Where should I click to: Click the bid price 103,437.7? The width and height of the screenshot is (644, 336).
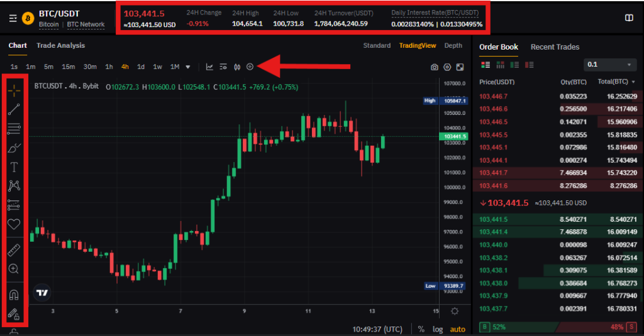tap(493, 309)
